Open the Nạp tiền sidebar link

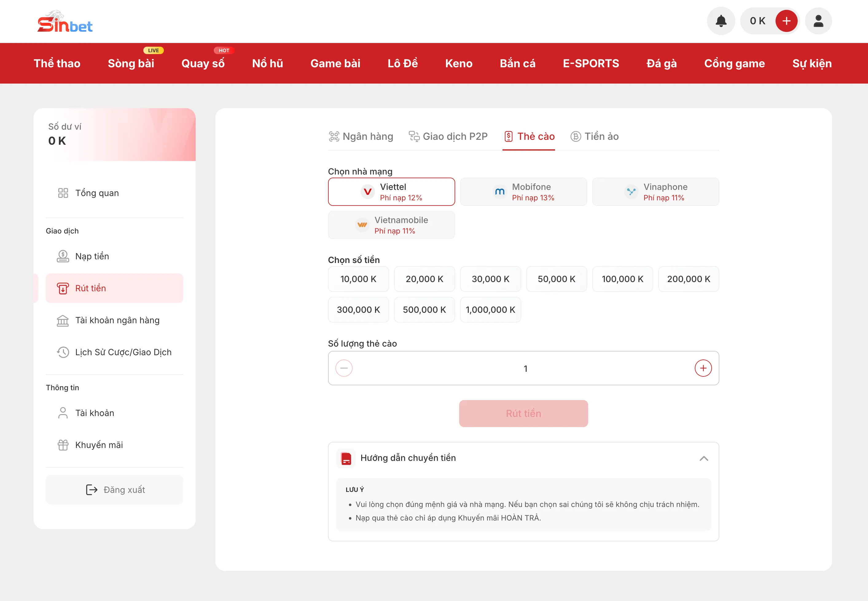(x=115, y=257)
